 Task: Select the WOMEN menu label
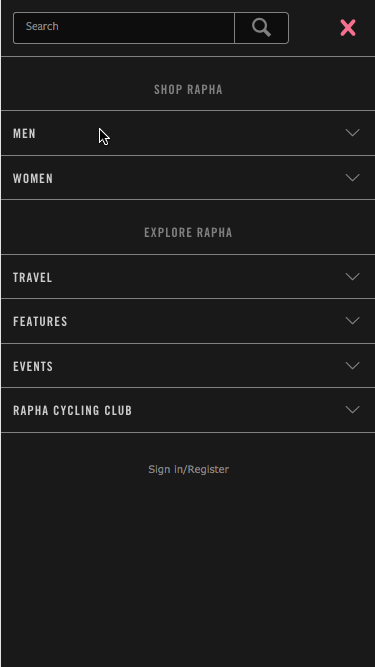[x=33, y=178]
